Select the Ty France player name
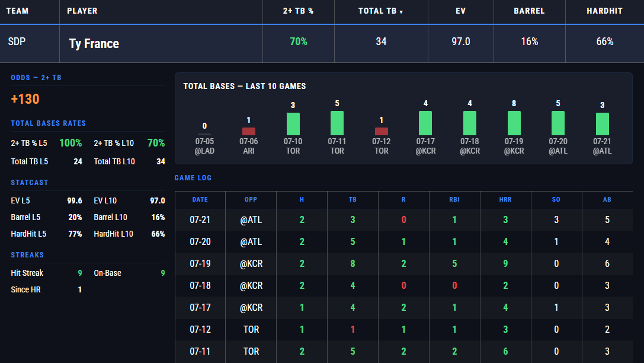The width and height of the screenshot is (644, 363). click(94, 43)
